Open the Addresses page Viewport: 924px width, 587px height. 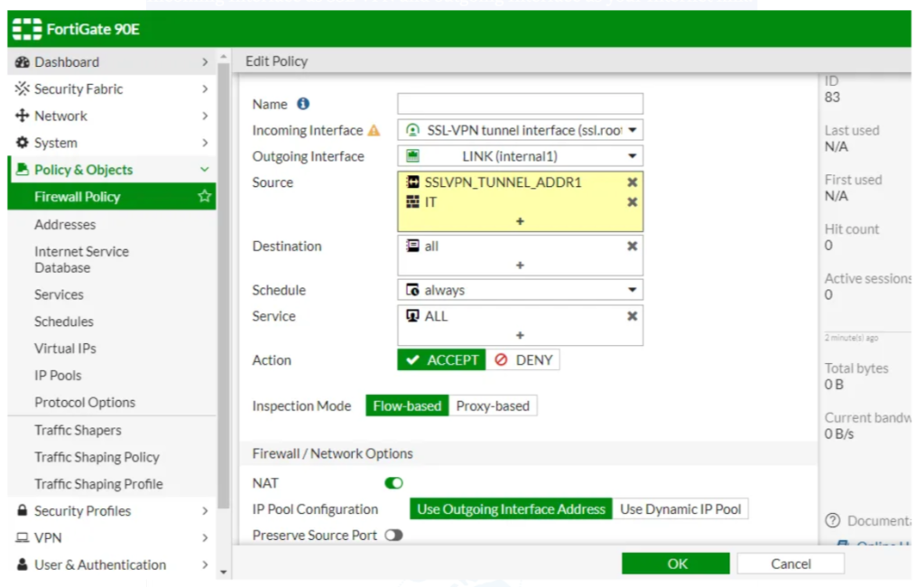click(65, 224)
